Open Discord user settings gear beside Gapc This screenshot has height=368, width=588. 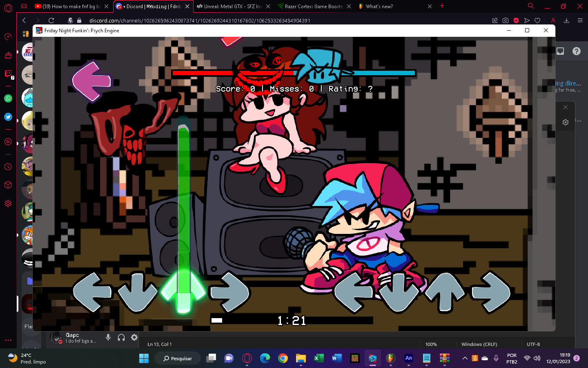pyautogui.click(x=134, y=337)
